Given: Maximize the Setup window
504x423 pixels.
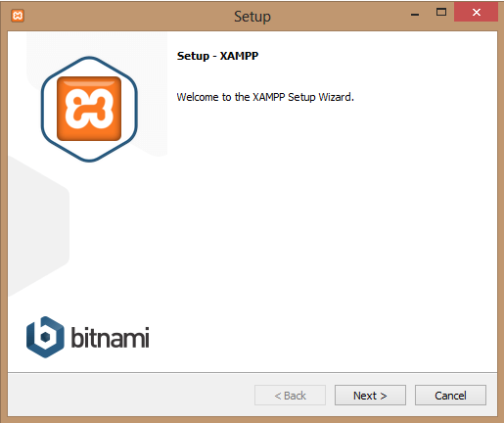Looking at the screenshot, I should [441, 13].
